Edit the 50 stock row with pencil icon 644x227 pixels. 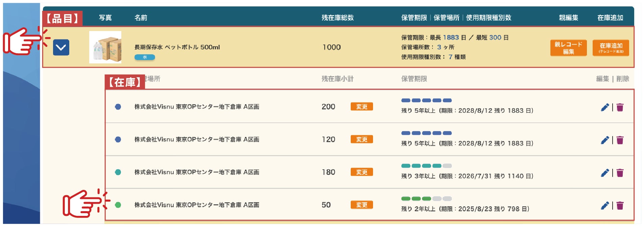click(605, 205)
